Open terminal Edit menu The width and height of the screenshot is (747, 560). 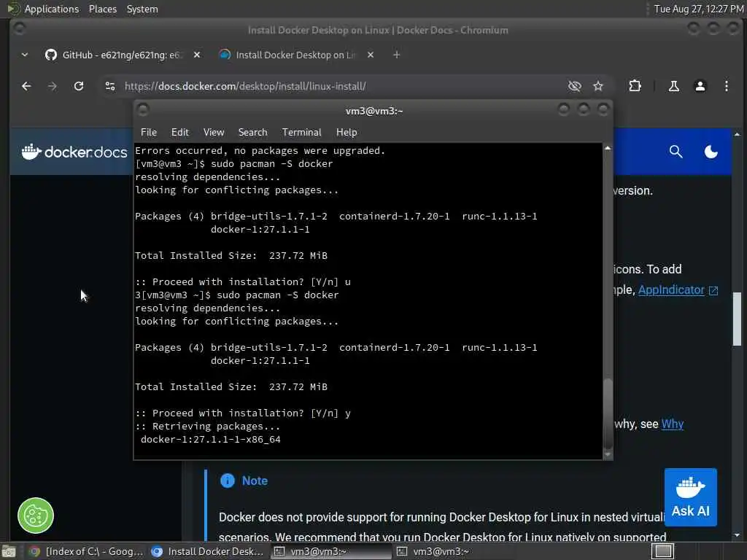pyautogui.click(x=180, y=133)
